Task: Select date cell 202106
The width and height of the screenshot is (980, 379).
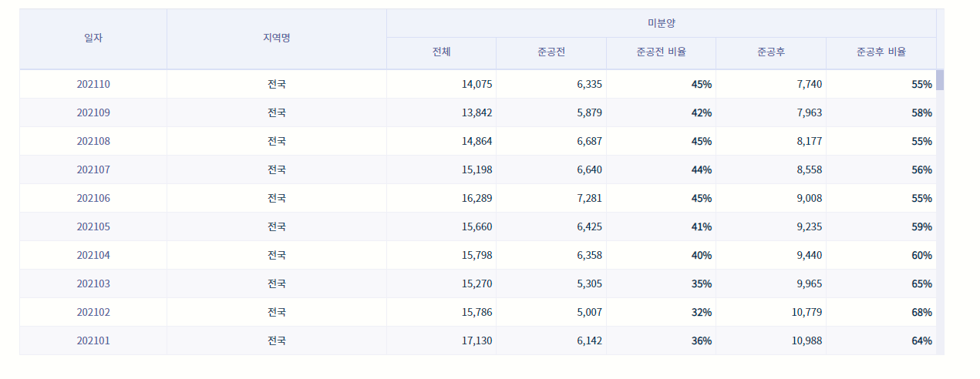Action: [x=93, y=198]
